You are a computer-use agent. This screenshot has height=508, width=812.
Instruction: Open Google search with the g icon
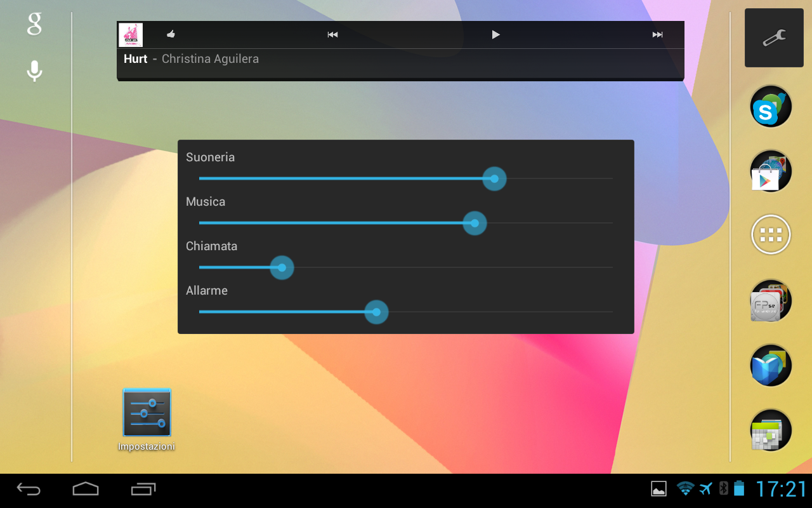34,24
